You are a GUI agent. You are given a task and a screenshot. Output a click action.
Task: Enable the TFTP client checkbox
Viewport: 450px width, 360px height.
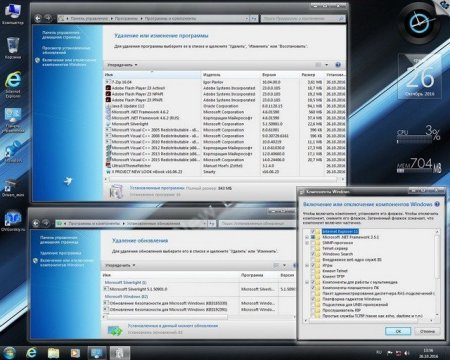[x=313, y=276]
